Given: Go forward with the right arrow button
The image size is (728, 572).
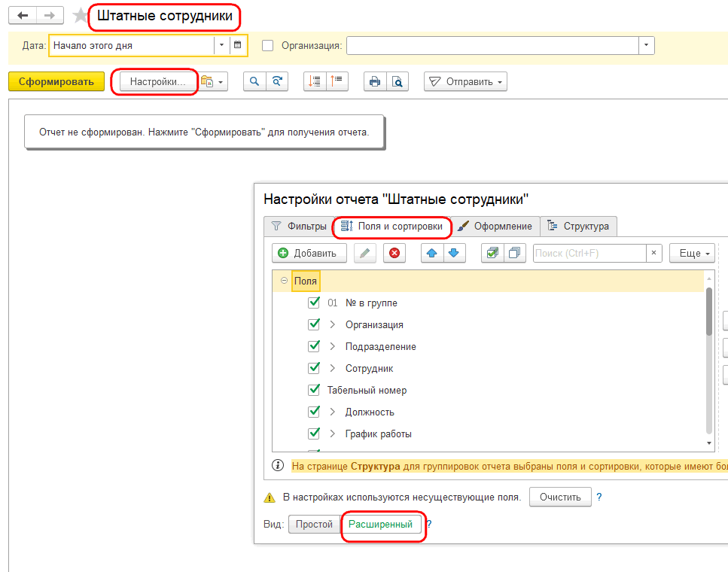Looking at the screenshot, I should coord(49,16).
